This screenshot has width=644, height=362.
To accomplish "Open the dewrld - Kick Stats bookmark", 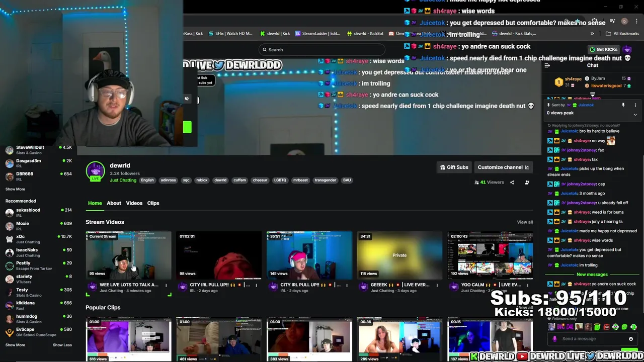I will (514, 34).
